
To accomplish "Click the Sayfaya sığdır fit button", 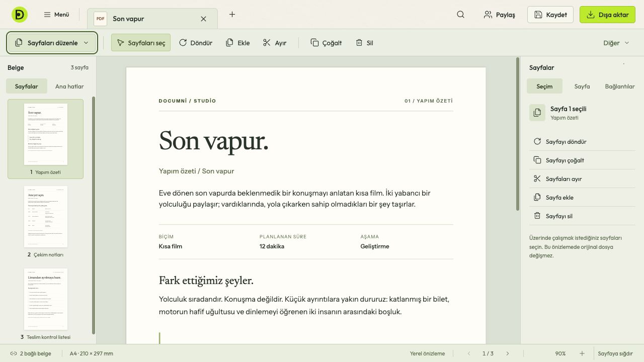I will [615, 353].
